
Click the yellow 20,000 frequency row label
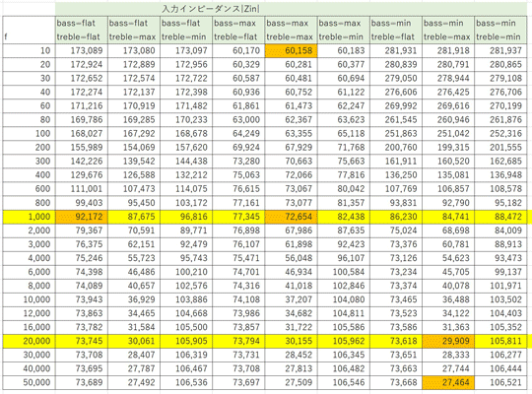click(30, 341)
